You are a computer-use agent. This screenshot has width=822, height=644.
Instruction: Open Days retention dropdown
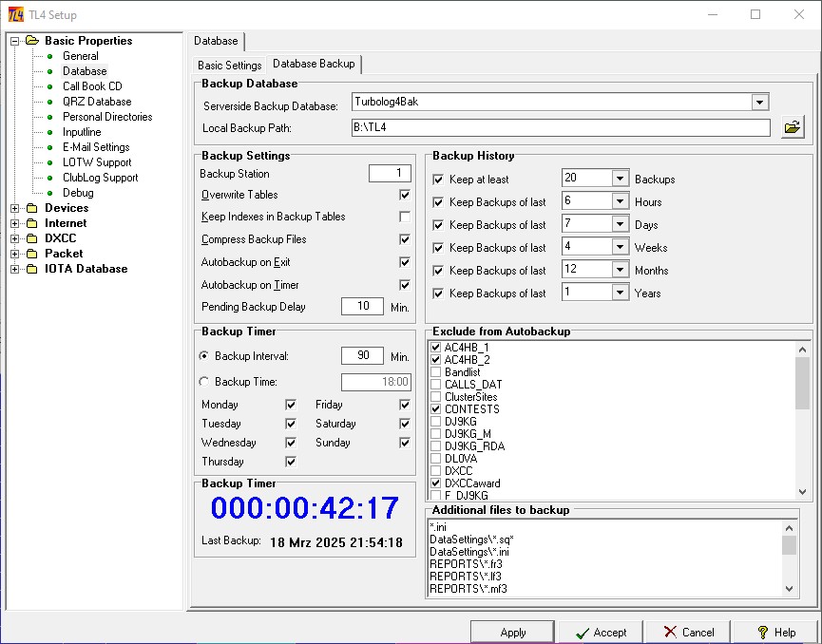[621, 224]
